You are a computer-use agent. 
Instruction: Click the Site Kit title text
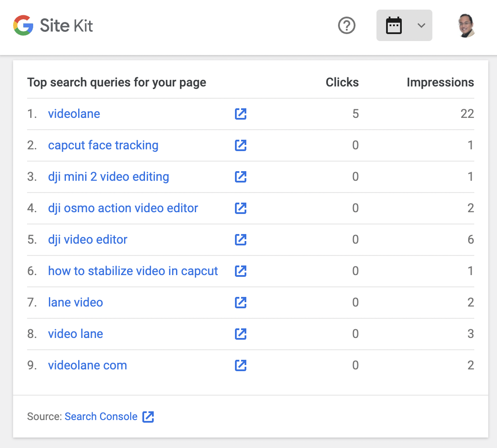click(x=66, y=25)
